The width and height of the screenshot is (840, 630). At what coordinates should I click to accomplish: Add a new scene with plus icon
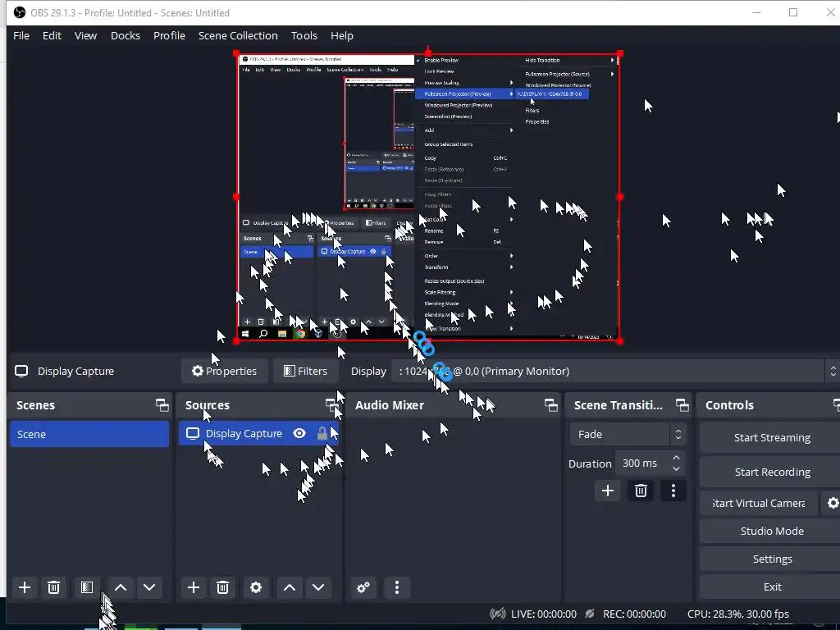tap(25, 587)
